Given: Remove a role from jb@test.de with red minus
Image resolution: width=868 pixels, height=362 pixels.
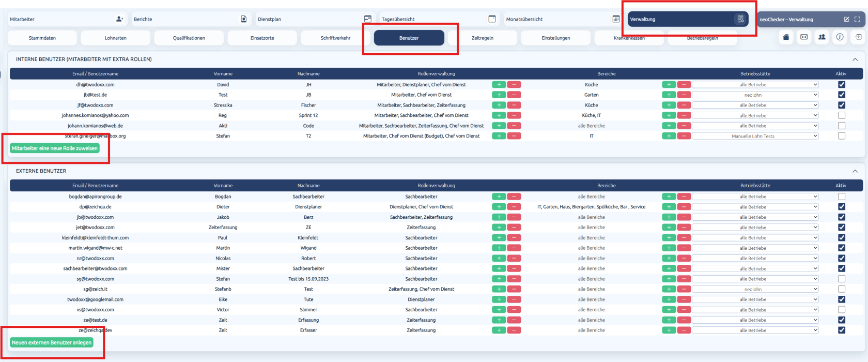Looking at the screenshot, I should tap(514, 95).
